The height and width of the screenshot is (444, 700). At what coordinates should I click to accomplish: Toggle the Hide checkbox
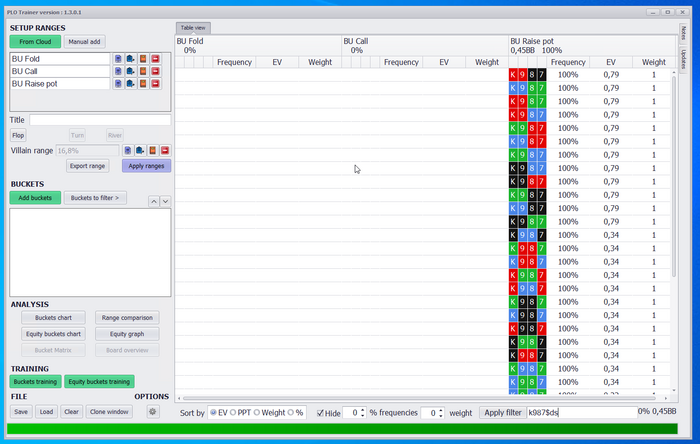point(320,413)
